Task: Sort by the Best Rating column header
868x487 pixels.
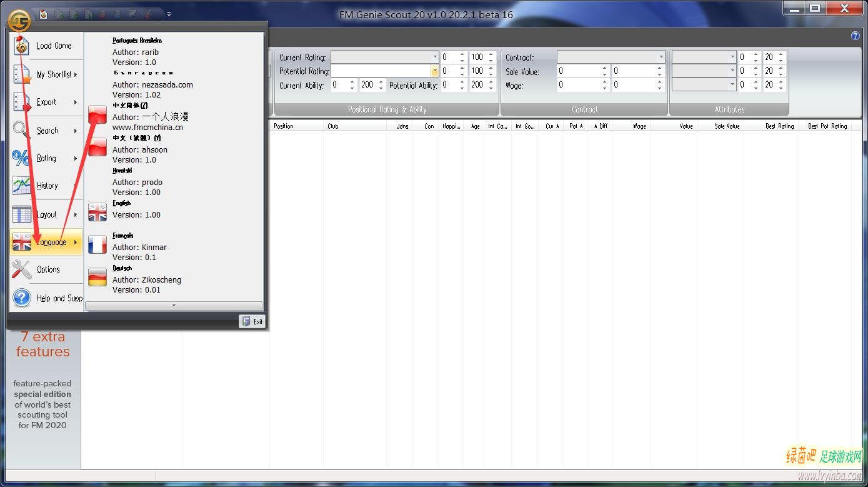Action: pos(771,126)
